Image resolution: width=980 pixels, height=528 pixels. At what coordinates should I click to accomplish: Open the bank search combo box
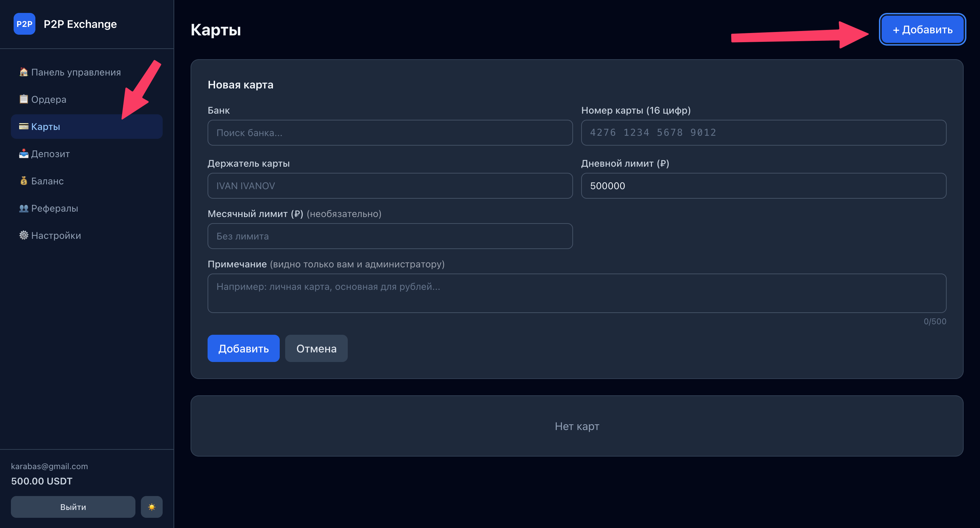click(390, 133)
